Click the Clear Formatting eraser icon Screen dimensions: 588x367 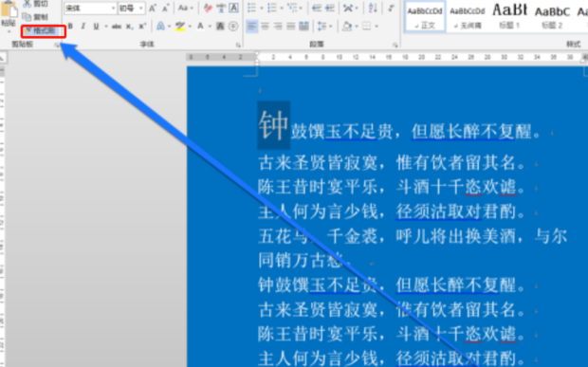[208, 8]
